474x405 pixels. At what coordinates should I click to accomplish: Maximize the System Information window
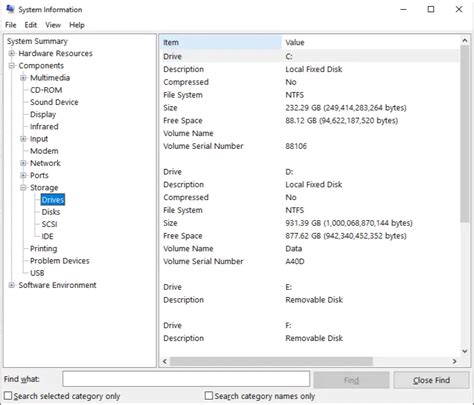(431, 9)
